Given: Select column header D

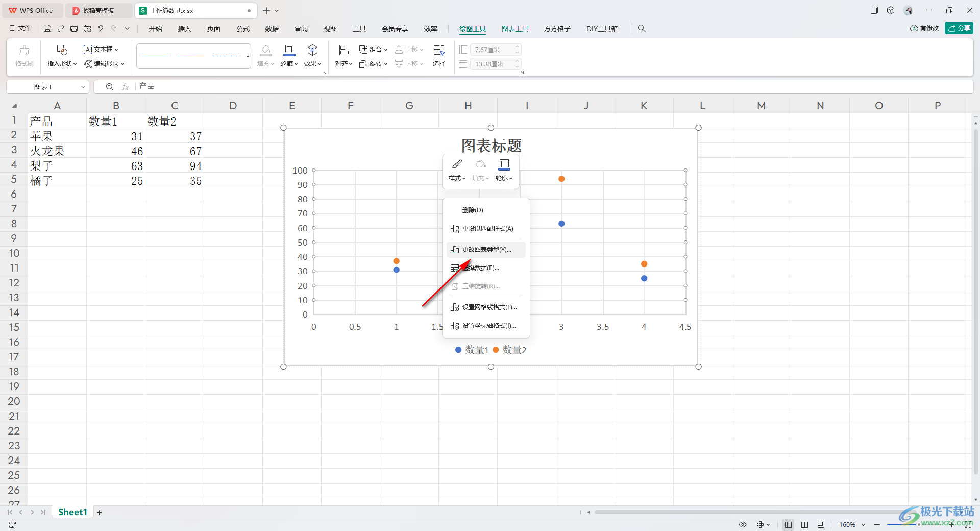Looking at the screenshot, I should [x=233, y=106].
